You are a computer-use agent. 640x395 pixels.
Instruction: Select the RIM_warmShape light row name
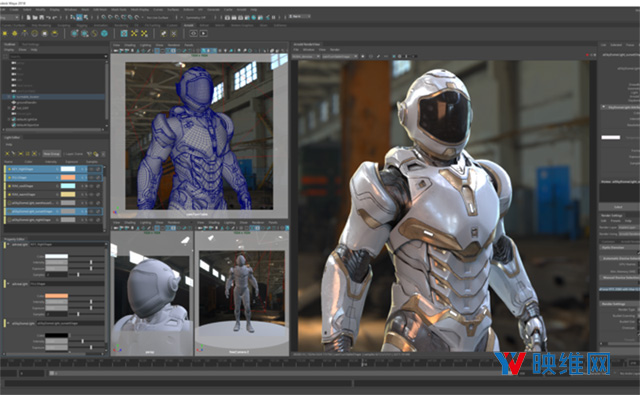23,194
